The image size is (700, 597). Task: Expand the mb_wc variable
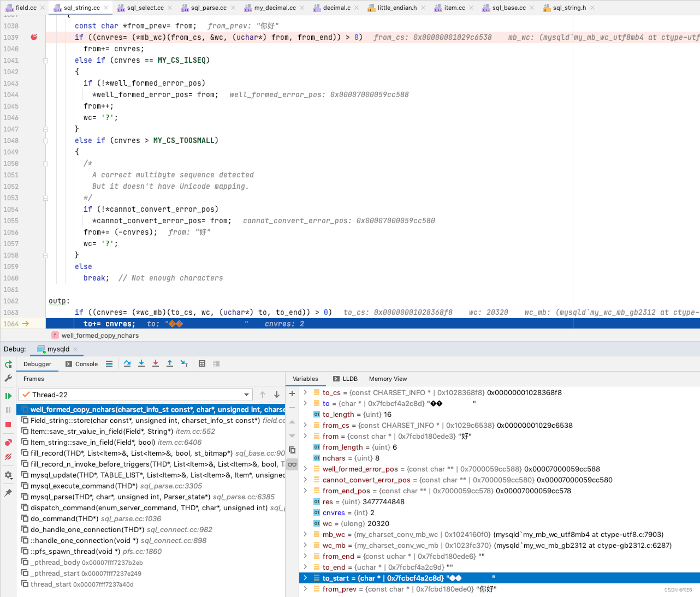click(x=305, y=534)
